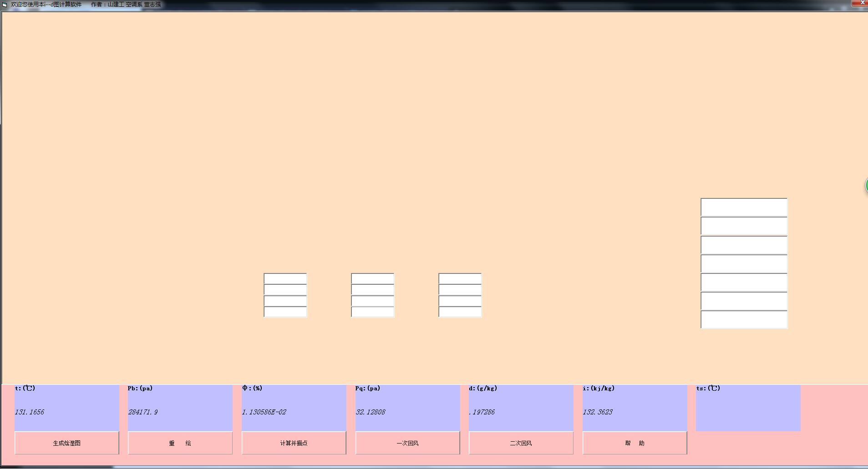
Task: Open help with the 帮 助 button
Action: tap(635, 443)
